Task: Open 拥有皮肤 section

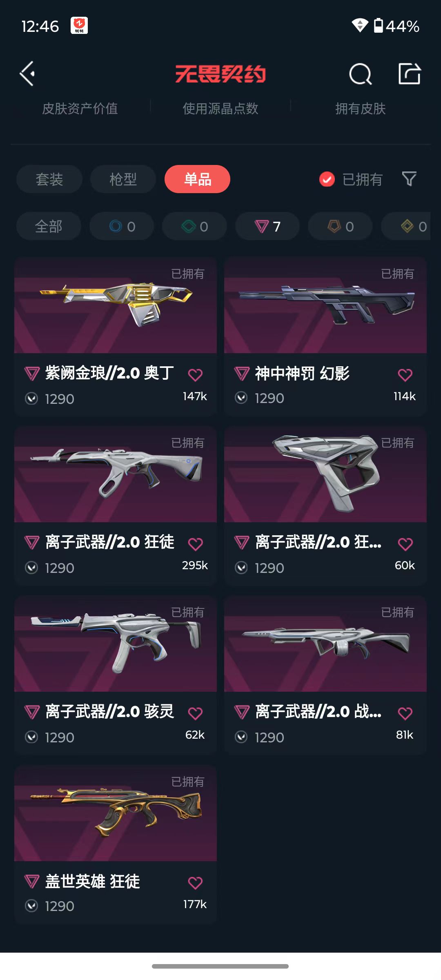Action: pos(361,109)
